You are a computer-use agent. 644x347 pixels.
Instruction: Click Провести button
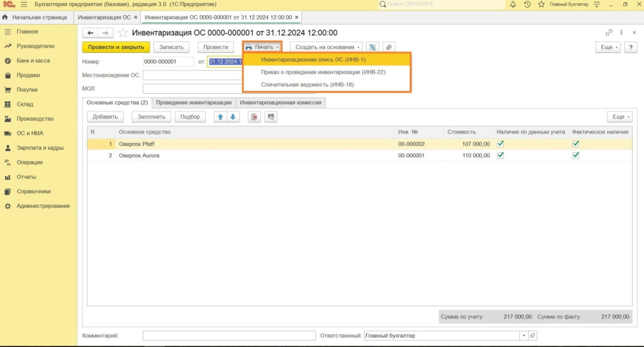coord(216,47)
